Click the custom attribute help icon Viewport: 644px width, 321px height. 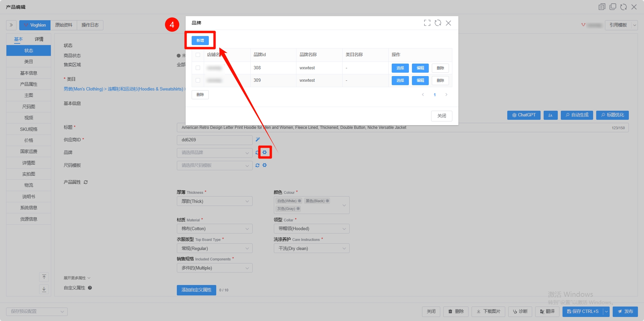pyautogui.click(x=90, y=288)
